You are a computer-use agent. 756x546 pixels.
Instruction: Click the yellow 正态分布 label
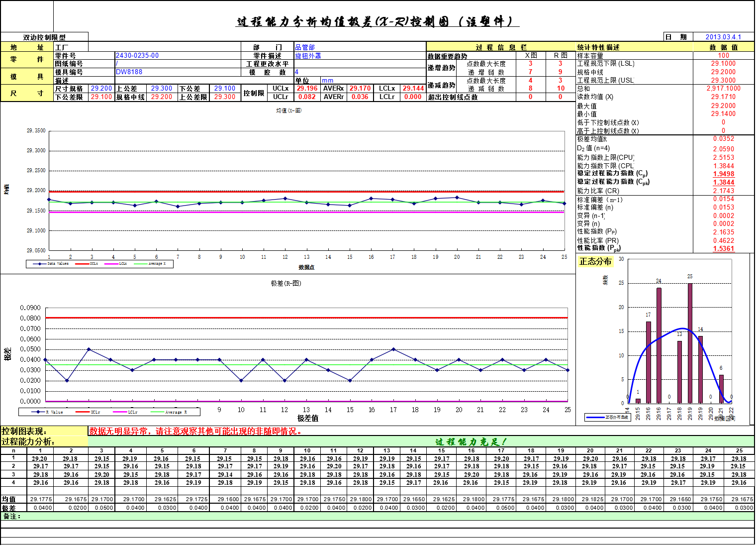595,261
